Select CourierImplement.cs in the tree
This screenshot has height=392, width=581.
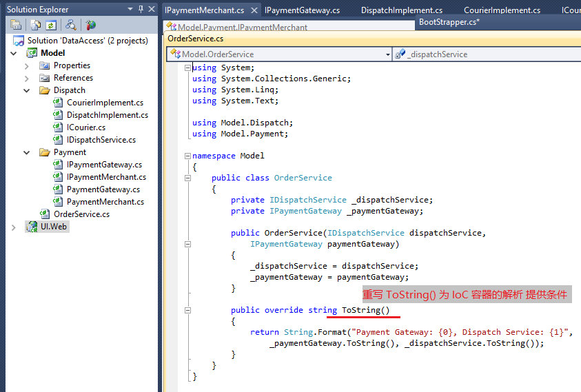105,103
